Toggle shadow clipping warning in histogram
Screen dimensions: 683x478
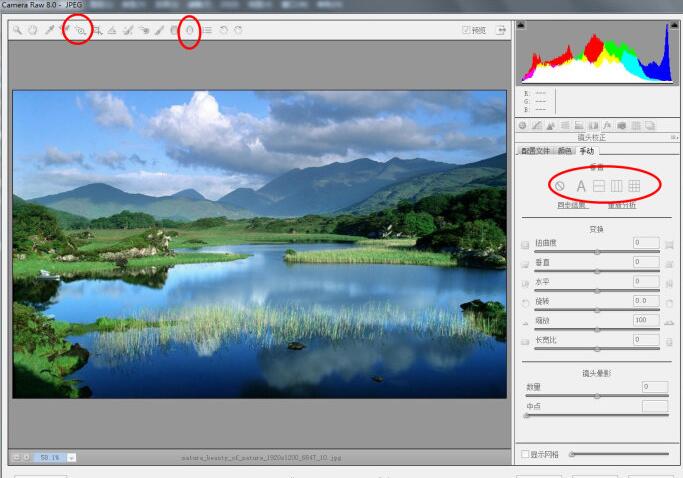pos(521,25)
